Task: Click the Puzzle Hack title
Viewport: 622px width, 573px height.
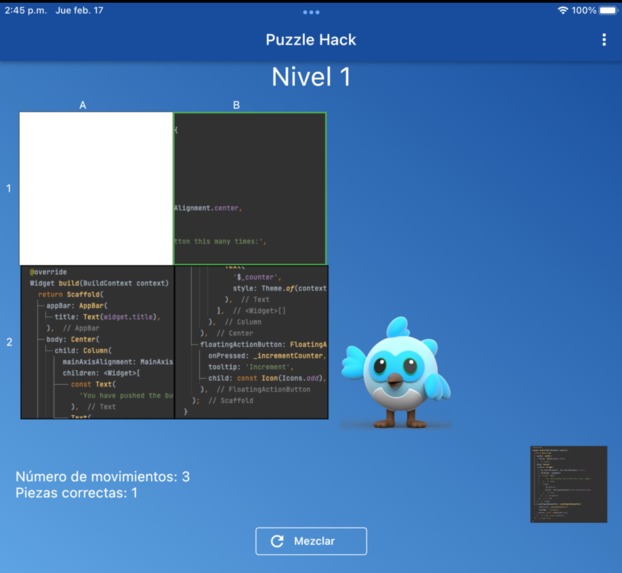Action: [x=311, y=40]
